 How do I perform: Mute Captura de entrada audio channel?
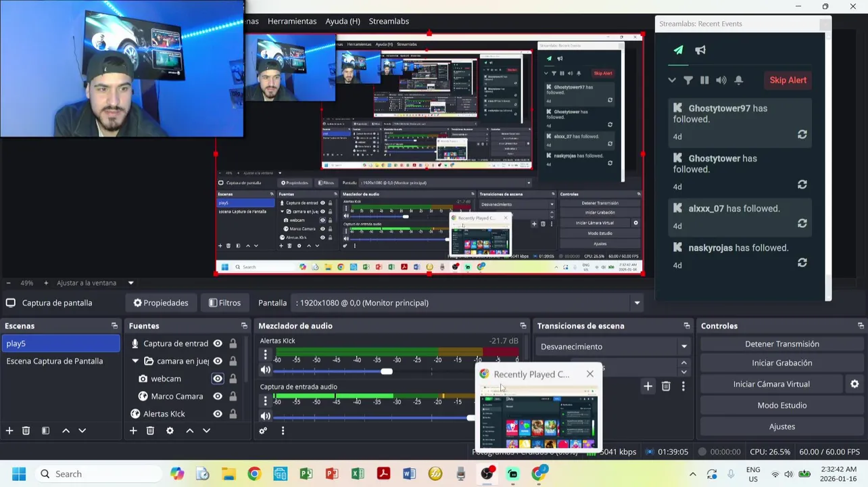(266, 416)
